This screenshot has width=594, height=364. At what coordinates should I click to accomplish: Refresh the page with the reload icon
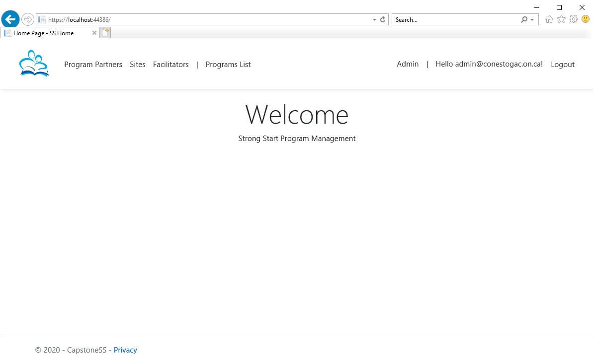pyautogui.click(x=383, y=20)
